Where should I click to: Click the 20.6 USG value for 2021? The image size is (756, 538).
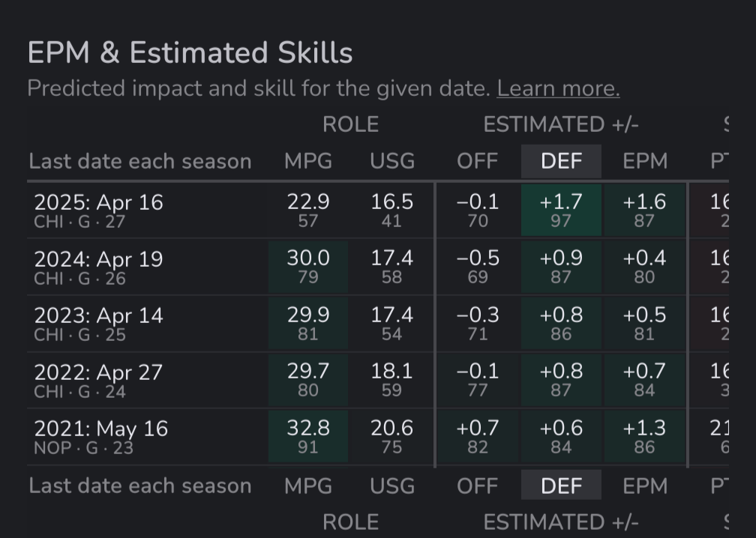(x=391, y=429)
